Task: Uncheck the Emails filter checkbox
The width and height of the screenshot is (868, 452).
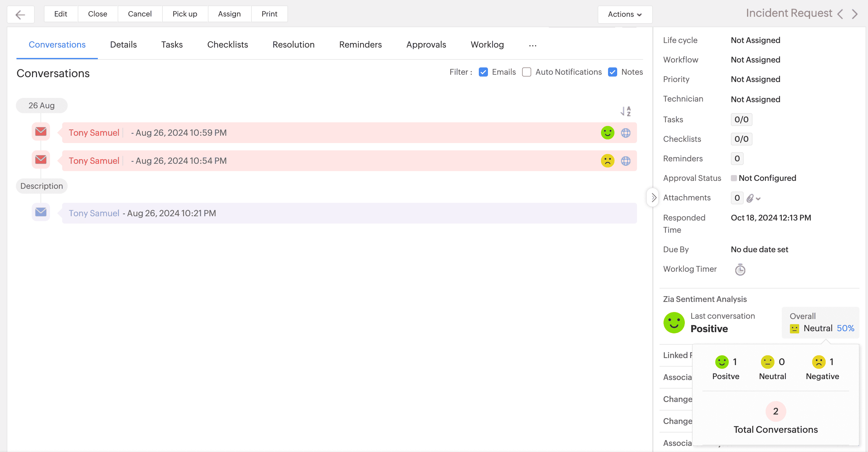Action: [483, 72]
